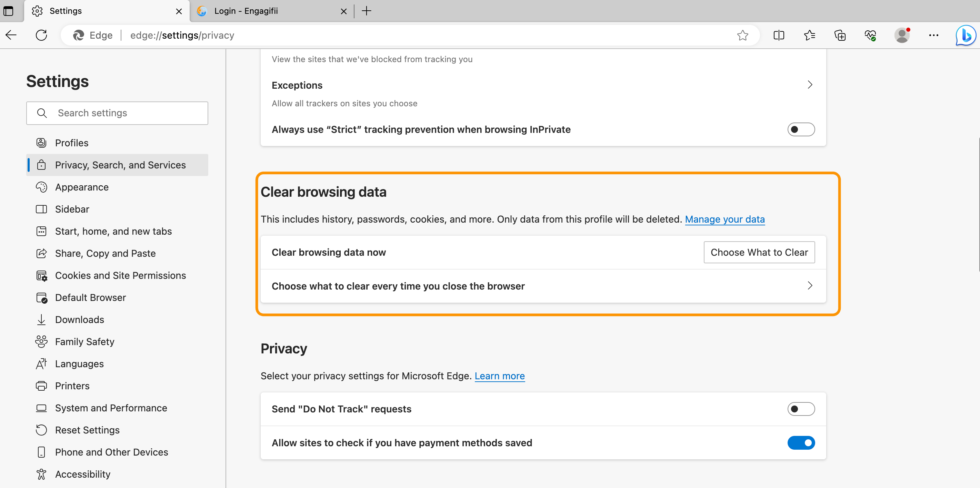The width and height of the screenshot is (980, 488).
Task: Open the Downloads settings section
Action: click(x=117, y=319)
